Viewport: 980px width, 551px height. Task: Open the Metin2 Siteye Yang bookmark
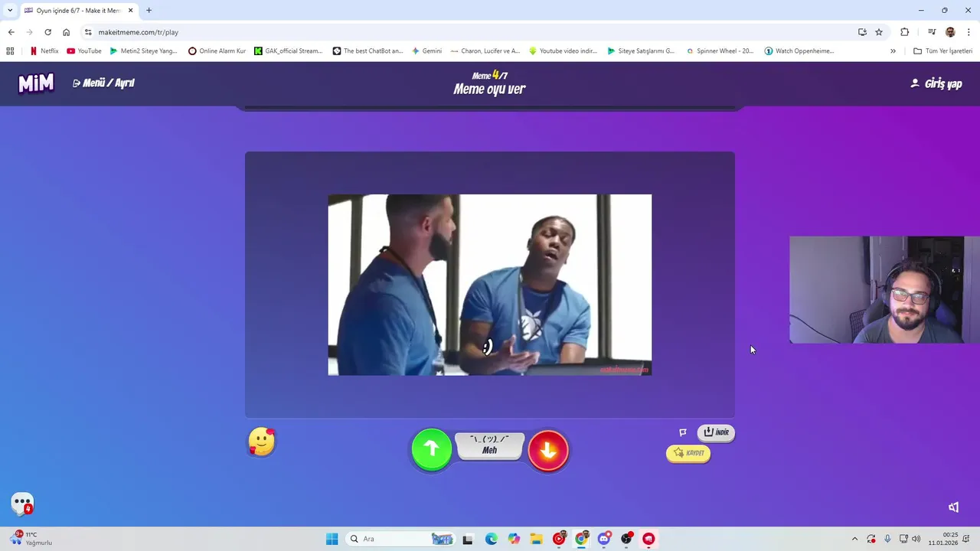click(x=143, y=51)
